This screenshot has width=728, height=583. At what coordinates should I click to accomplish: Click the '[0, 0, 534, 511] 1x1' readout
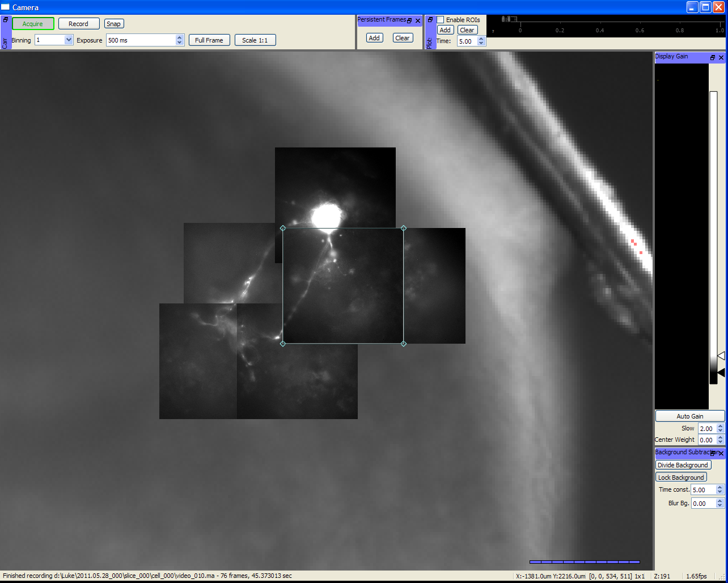tap(617, 576)
